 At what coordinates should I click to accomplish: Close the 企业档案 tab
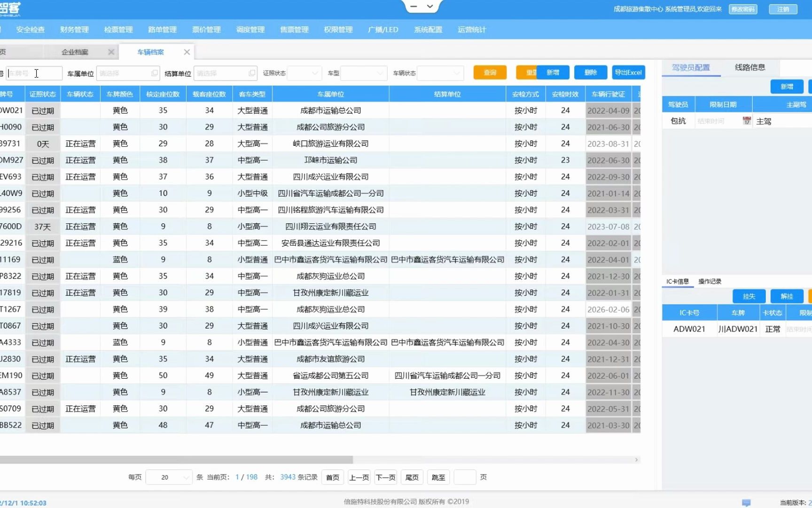tap(111, 52)
